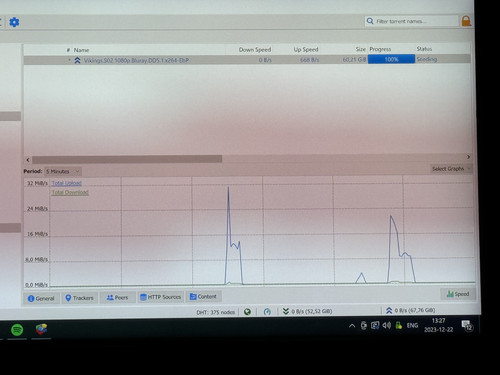Sort torrents by Name column
The height and width of the screenshot is (375, 500).
click(81, 50)
